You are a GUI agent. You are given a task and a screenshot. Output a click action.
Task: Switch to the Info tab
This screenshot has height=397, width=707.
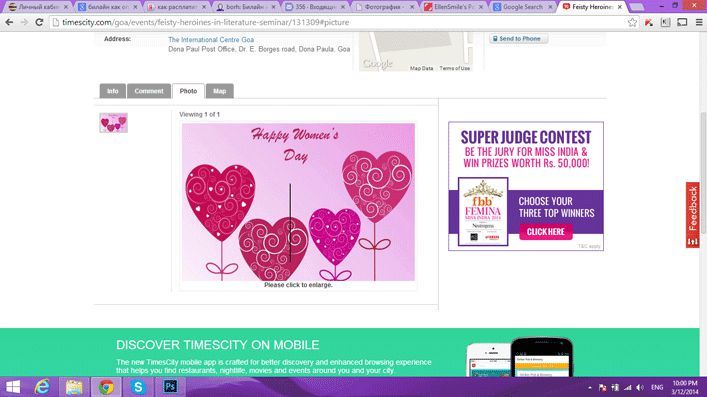[x=112, y=91]
